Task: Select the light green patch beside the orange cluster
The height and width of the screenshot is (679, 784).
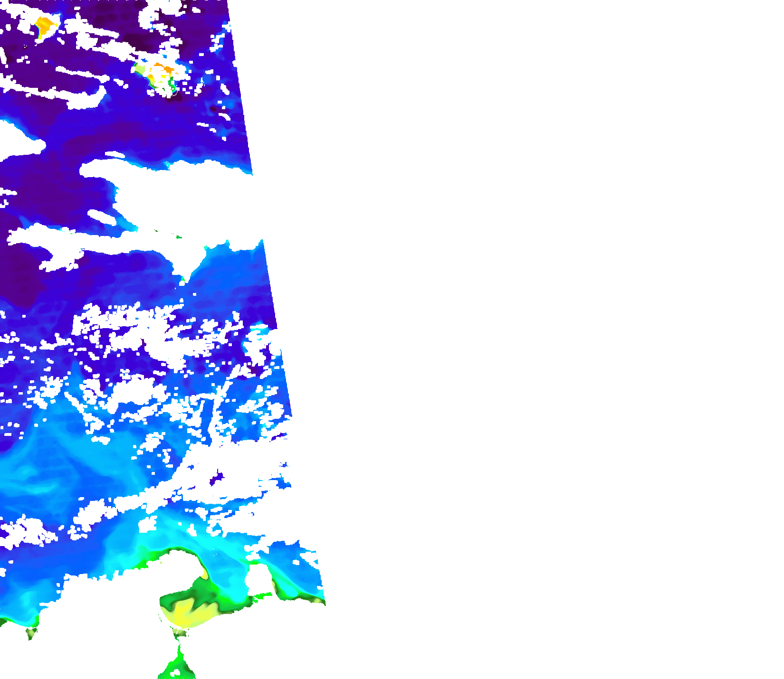Action: (x=140, y=70)
